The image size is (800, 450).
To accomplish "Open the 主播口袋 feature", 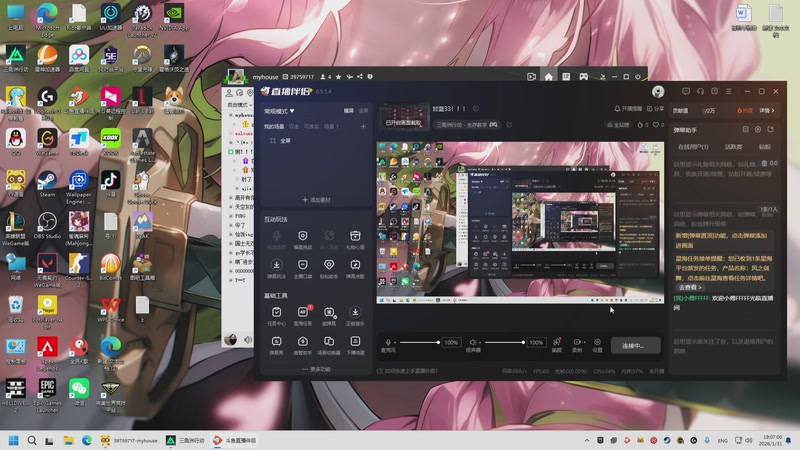I will (303, 269).
